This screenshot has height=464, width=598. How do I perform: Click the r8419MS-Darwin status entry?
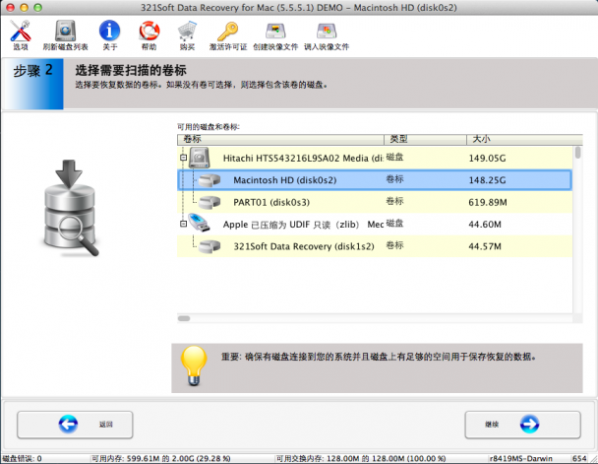[521, 458]
